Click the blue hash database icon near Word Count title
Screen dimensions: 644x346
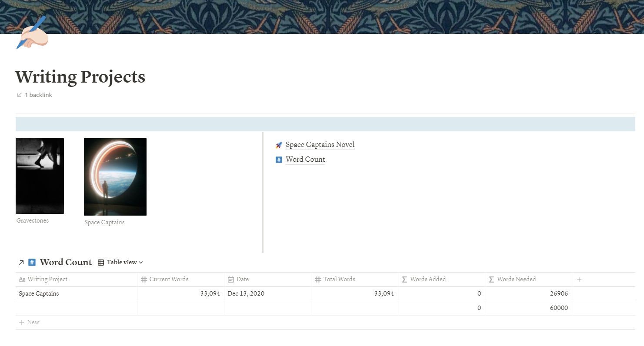[x=32, y=262]
